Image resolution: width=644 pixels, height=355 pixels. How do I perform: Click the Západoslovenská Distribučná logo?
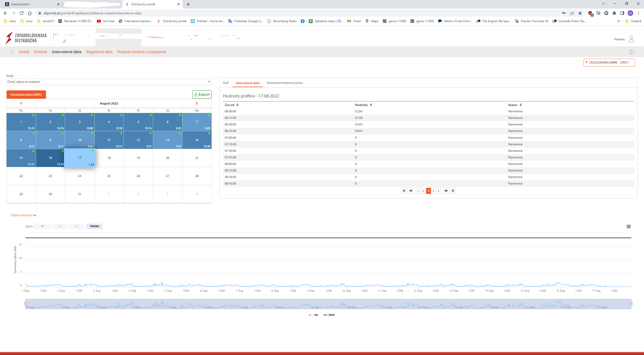pos(26,38)
